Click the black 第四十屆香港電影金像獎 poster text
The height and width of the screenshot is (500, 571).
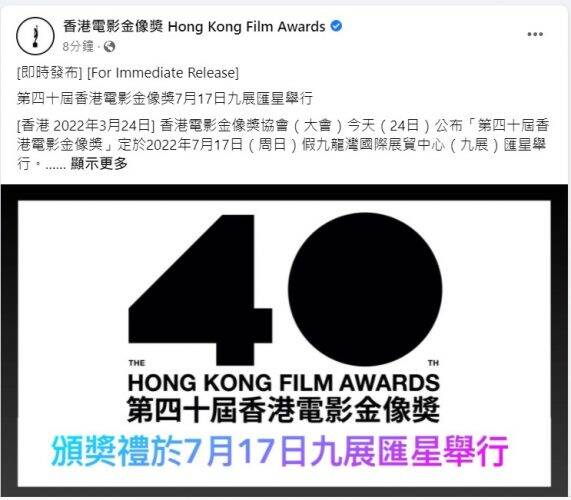pyautogui.click(x=284, y=410)
